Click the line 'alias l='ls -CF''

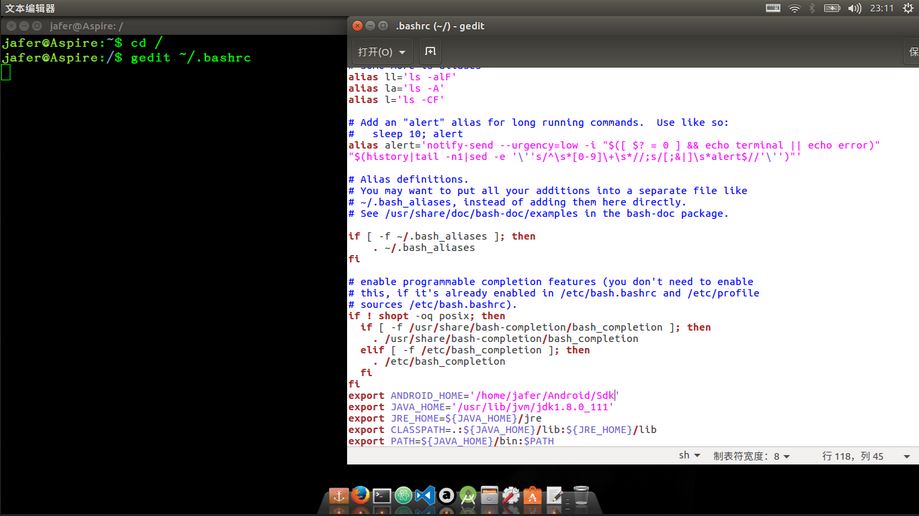point(396,100)
